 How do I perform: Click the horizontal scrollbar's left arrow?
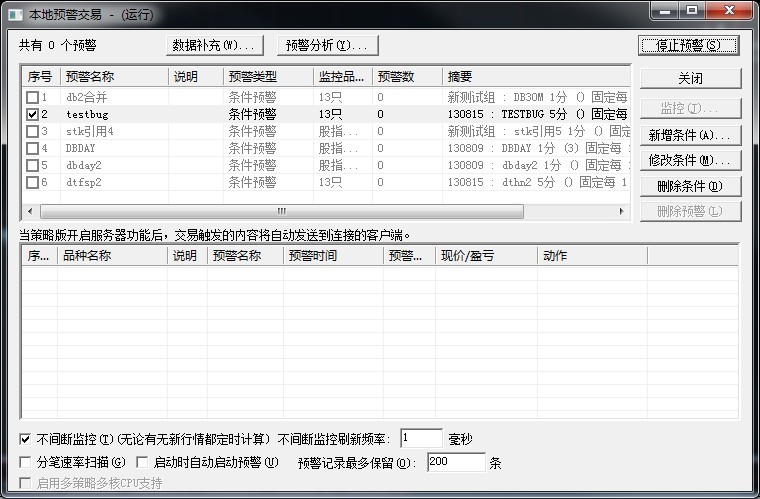point(29,211)
